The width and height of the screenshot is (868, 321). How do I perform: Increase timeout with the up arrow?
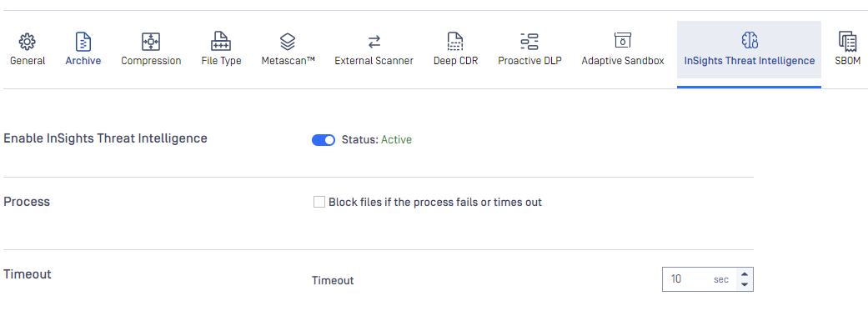(745, 274)
